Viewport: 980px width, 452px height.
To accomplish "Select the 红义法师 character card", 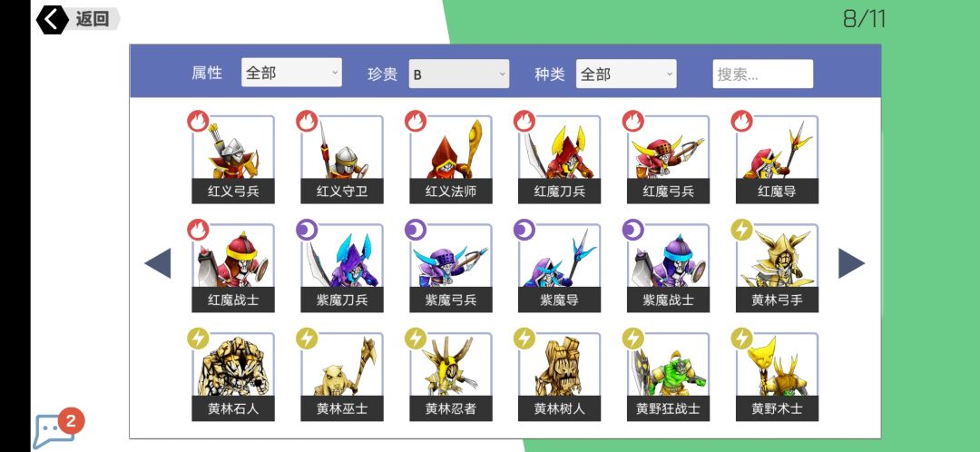I will tap(451, 160).
